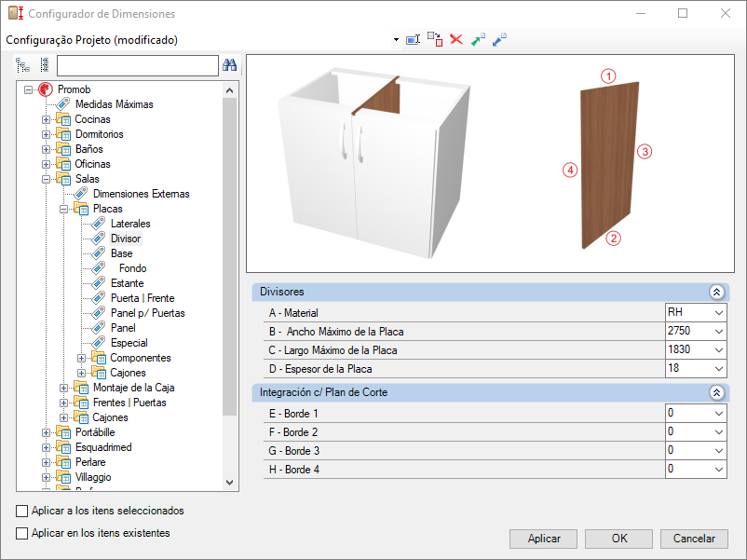Click the folder icon beside Domitorios
The image size is (747, 560).
(63, 134)
